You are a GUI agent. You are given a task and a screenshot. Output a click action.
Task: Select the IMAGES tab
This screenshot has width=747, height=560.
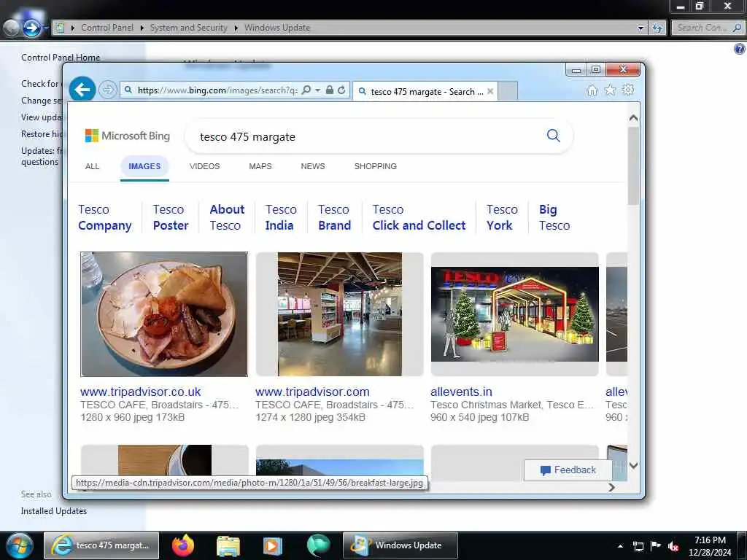coord(144,166)
